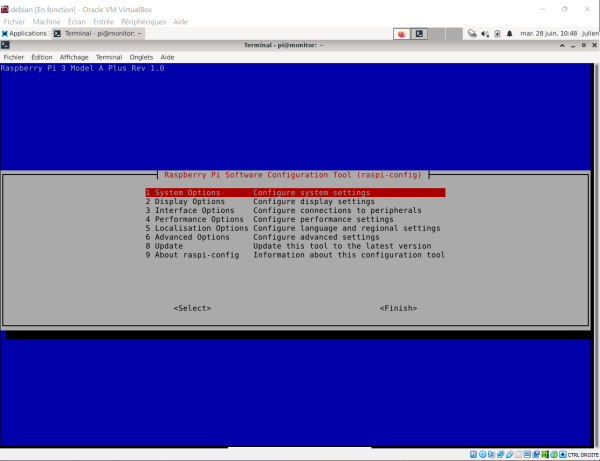This screenshot has height=461, width=600.
Task: Click the VirtualBox recording status icon
Action: pos(536,454)
